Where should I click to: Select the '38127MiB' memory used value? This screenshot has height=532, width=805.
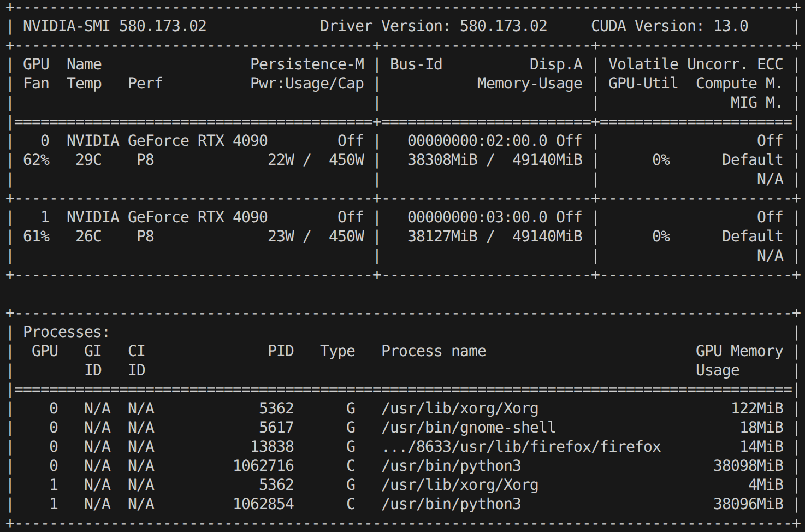coord(442,237)
